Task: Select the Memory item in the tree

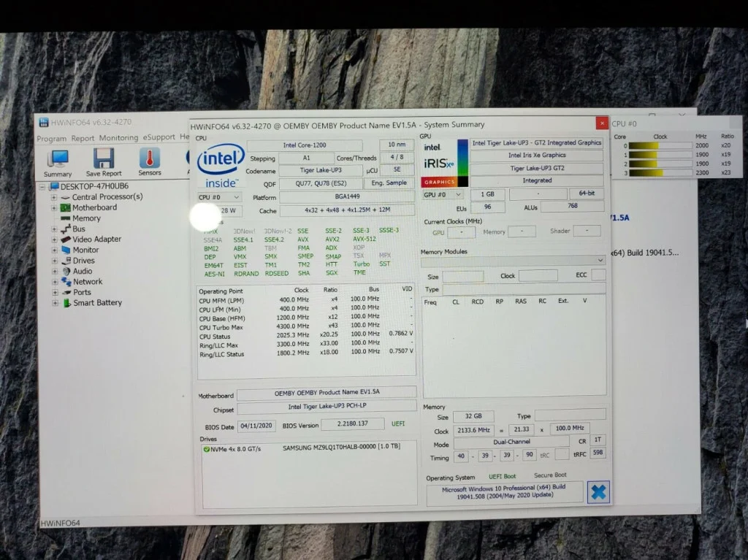Action: pyautogui.click(x=86, y=218)
